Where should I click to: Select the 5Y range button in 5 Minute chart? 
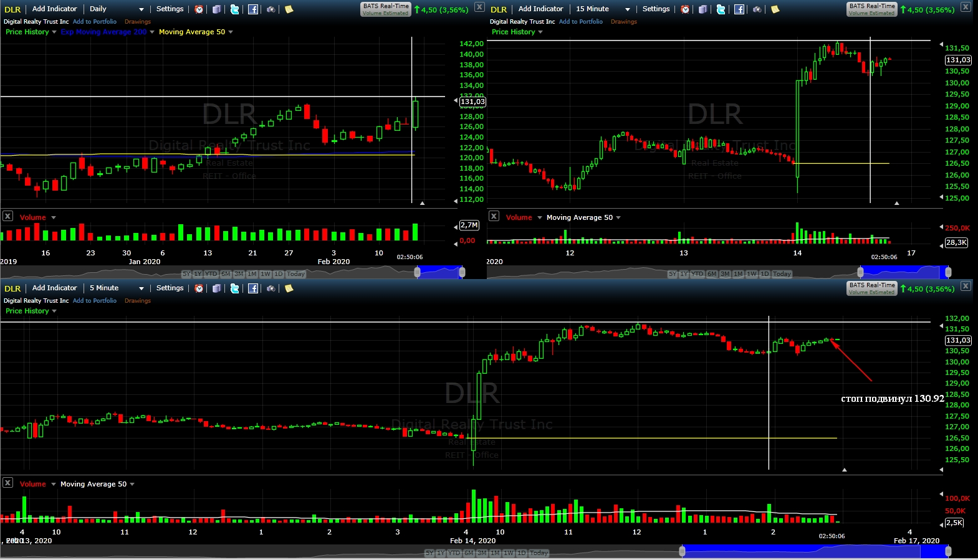[429, 553]
